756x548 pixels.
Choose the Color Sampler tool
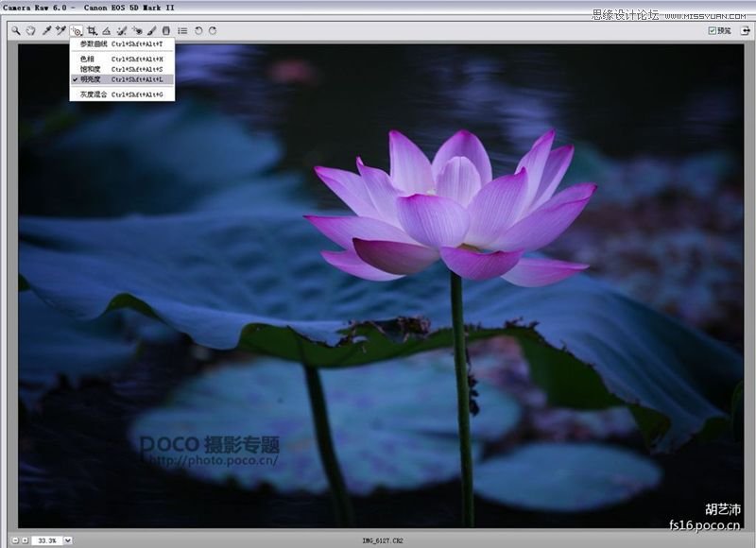[x=60, y=30]
